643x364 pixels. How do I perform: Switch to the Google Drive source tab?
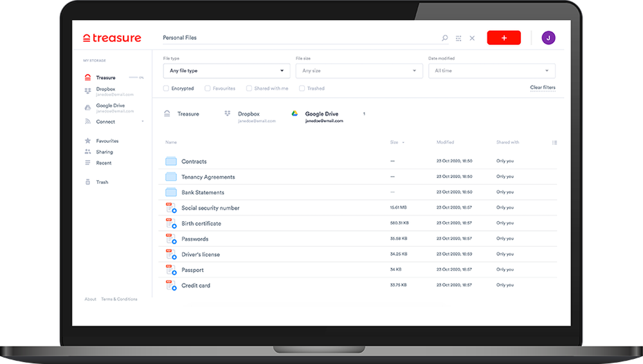point(318,116)
